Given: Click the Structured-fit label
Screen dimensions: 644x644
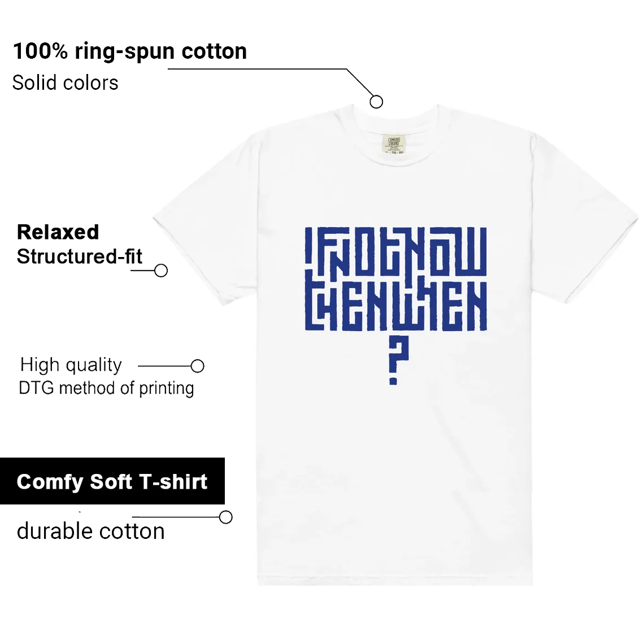Looking at the screenshot, I should pos(79,256).
